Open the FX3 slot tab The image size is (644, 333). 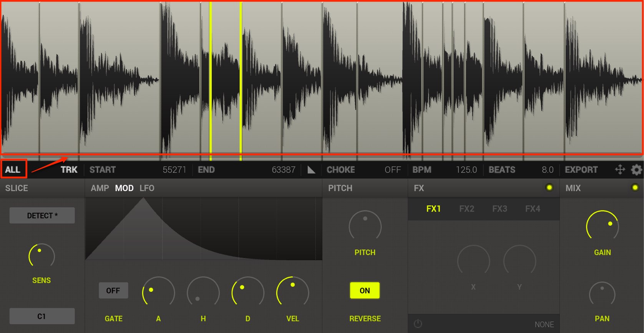500,209
